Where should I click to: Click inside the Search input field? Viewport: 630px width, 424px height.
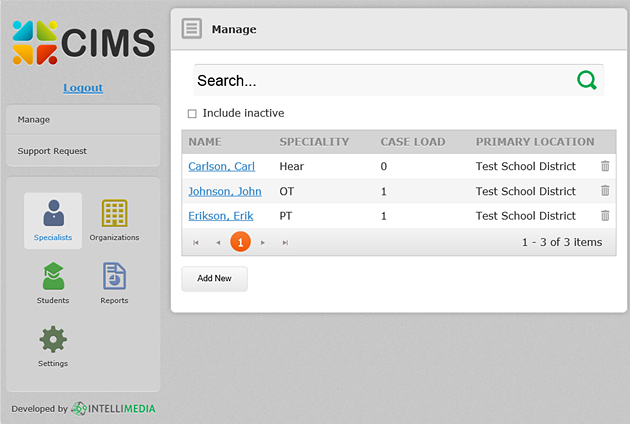[x=380, y=81]
